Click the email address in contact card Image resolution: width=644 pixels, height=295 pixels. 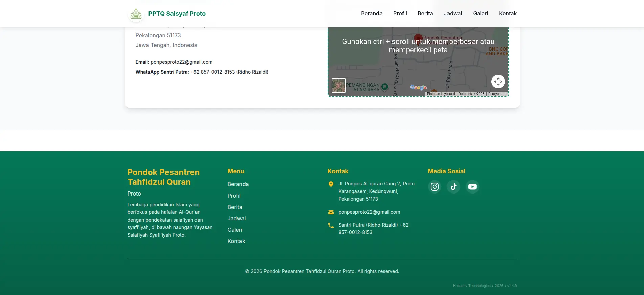pyautogui.click(x=182, y=62)
